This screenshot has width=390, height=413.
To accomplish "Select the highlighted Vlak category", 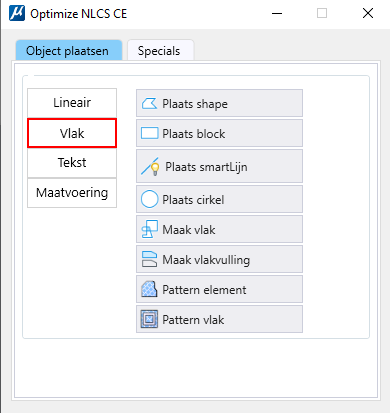I will click(72, 133).
